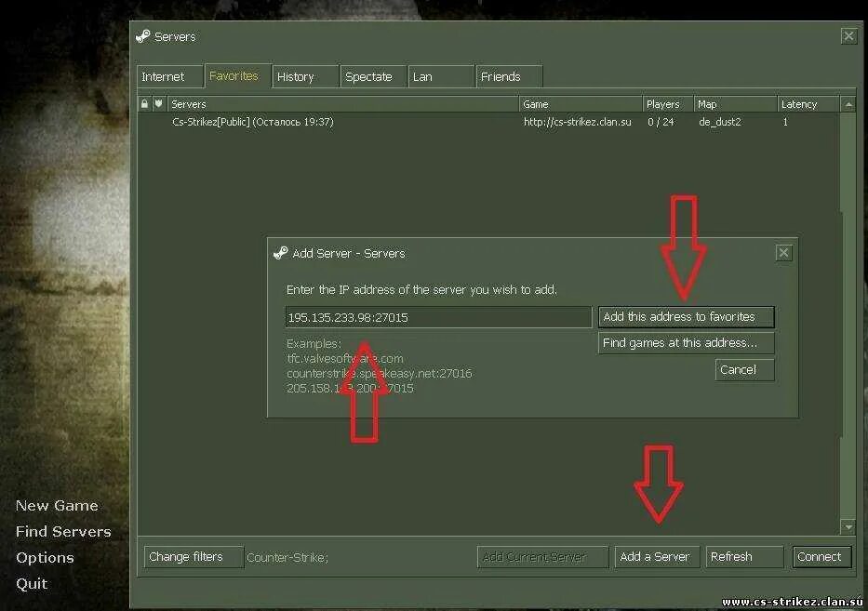Image resolution: width=868 pixels, height=611 pixels.
Task: Open the Friends tab
Action: 509,76
